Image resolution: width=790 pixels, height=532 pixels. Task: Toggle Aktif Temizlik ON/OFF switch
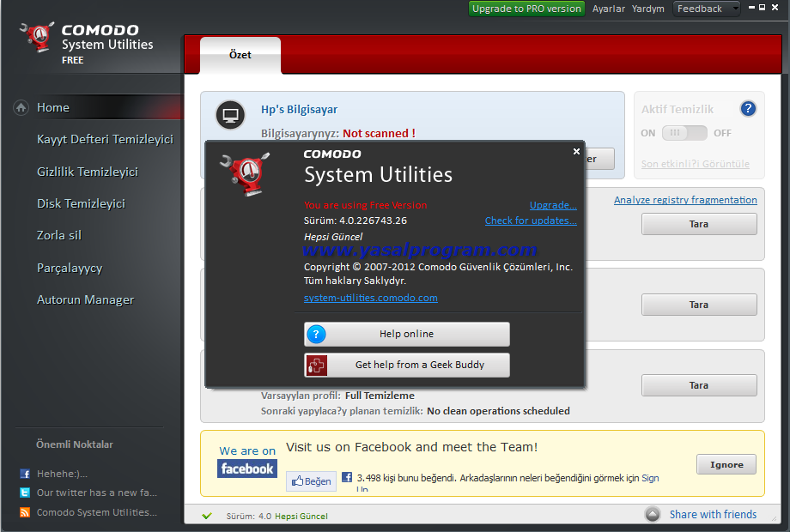coord(684,133)
